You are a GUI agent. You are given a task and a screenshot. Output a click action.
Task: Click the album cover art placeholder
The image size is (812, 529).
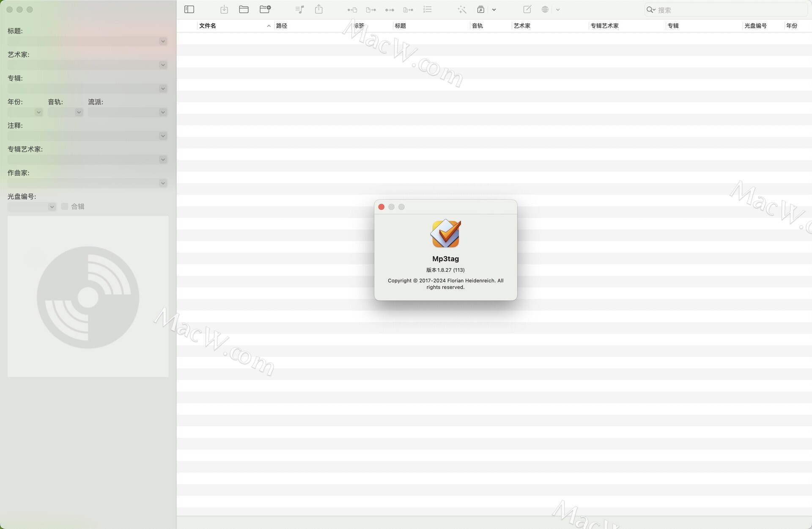(88, 297)
